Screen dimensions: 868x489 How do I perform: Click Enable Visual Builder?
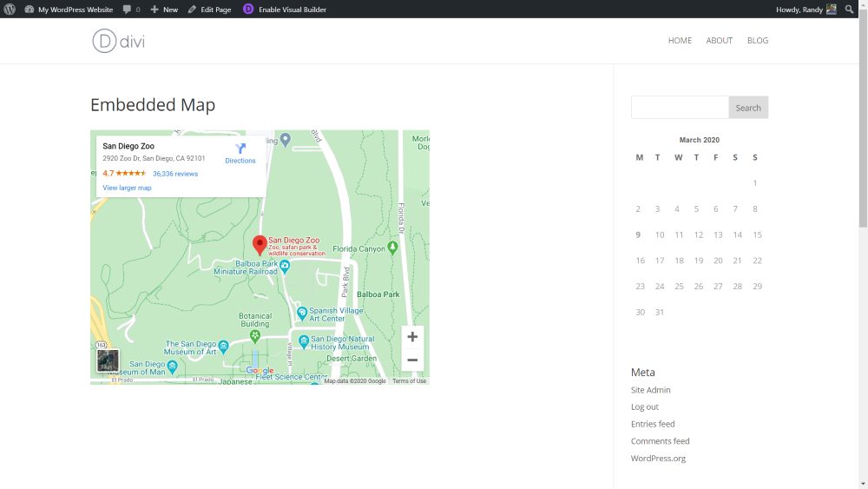click(x=293, y=10)
